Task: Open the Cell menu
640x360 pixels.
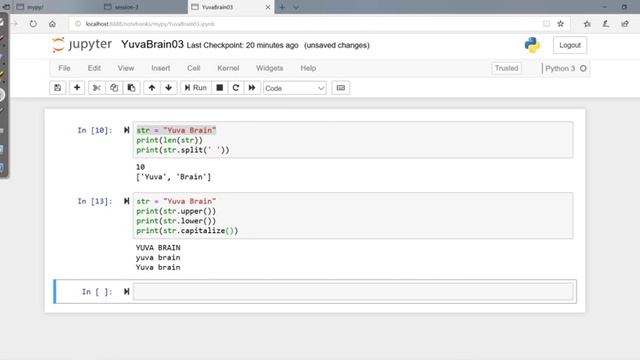Action: (x=193, y=68)
